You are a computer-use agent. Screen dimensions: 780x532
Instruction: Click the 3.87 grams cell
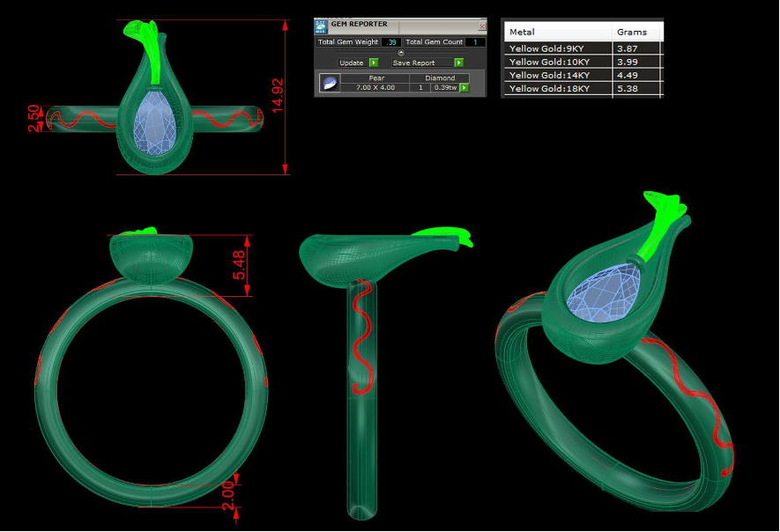635,48
